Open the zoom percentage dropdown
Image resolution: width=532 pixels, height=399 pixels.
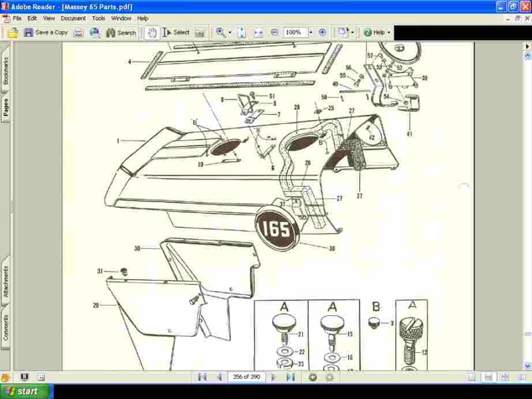point(311,33)
